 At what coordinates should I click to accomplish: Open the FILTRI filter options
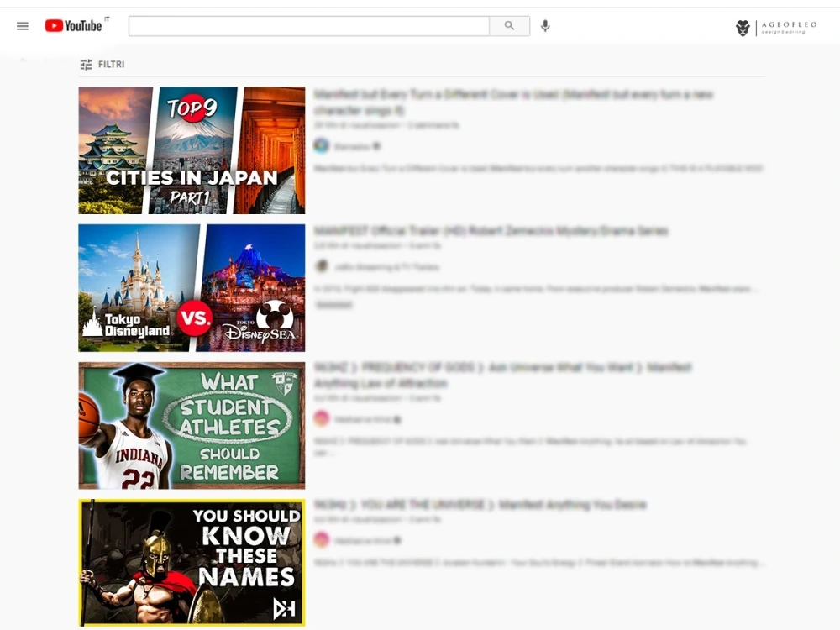pos(102,65)
